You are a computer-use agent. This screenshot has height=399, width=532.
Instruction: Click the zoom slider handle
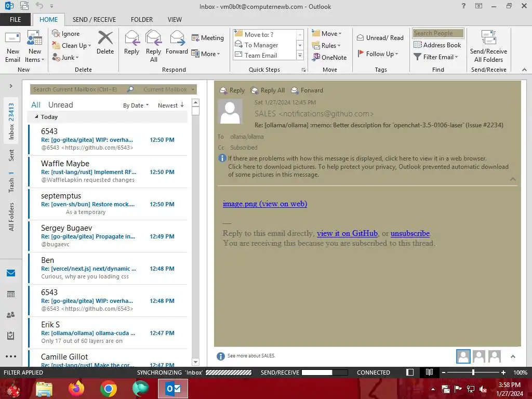473,372
